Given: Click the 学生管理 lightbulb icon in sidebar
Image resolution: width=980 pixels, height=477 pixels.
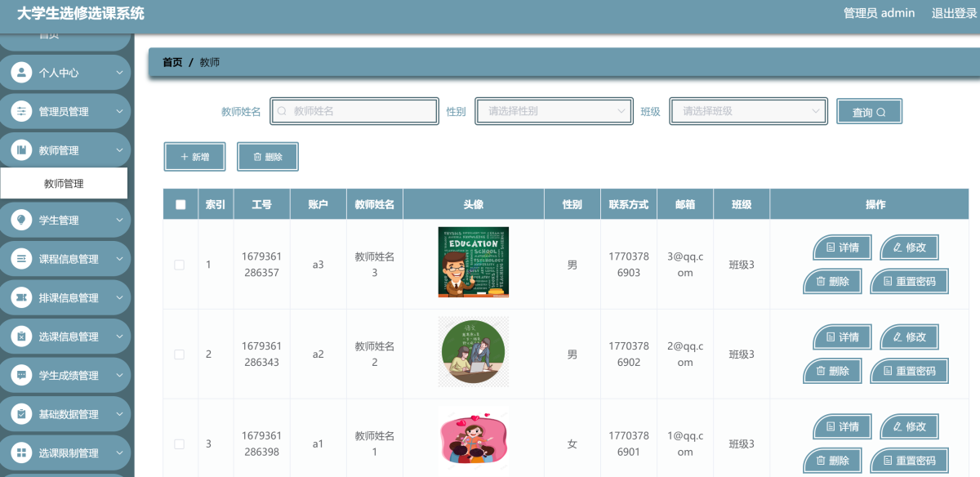Looking at the screenshot, I should point(21,220).
